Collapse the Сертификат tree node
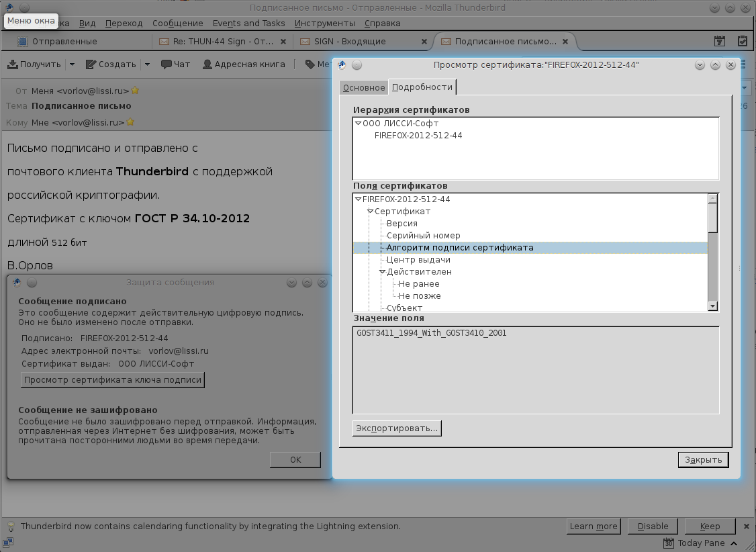The width and height of the screenshot is (756, 552). (370, 211)
